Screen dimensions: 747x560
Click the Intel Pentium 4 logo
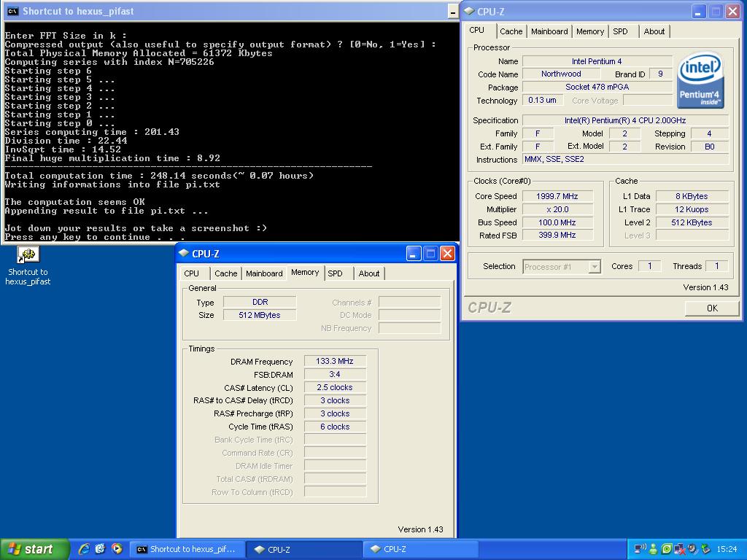point(700,79)
